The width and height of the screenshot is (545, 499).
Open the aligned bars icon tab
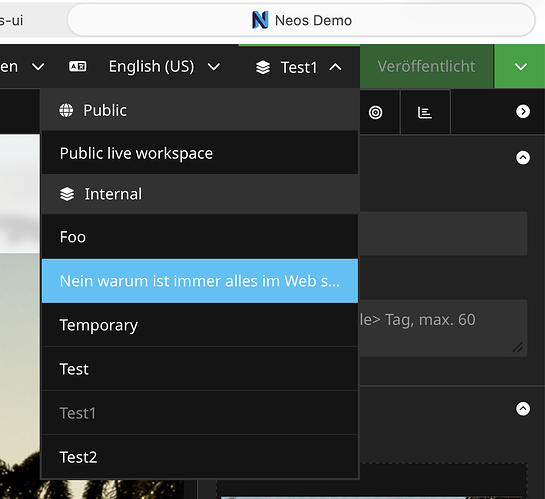click(425, 112)
